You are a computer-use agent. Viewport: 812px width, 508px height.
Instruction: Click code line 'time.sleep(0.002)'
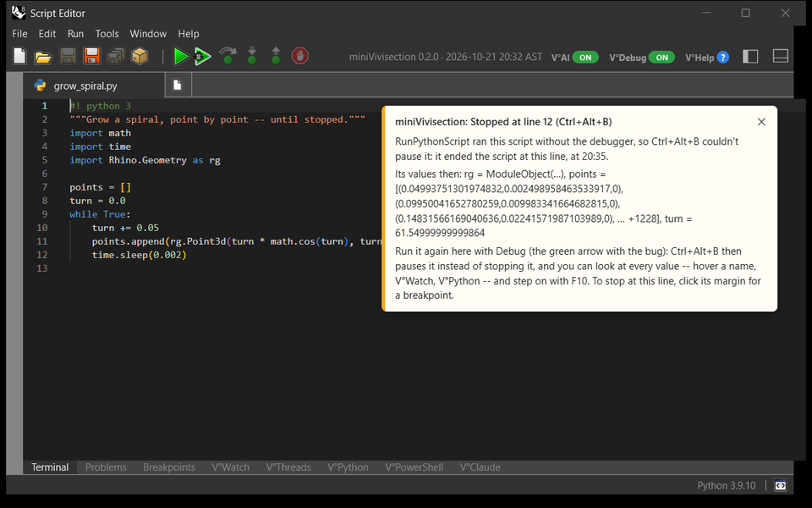pyautogui.click(x=140, y=255)
